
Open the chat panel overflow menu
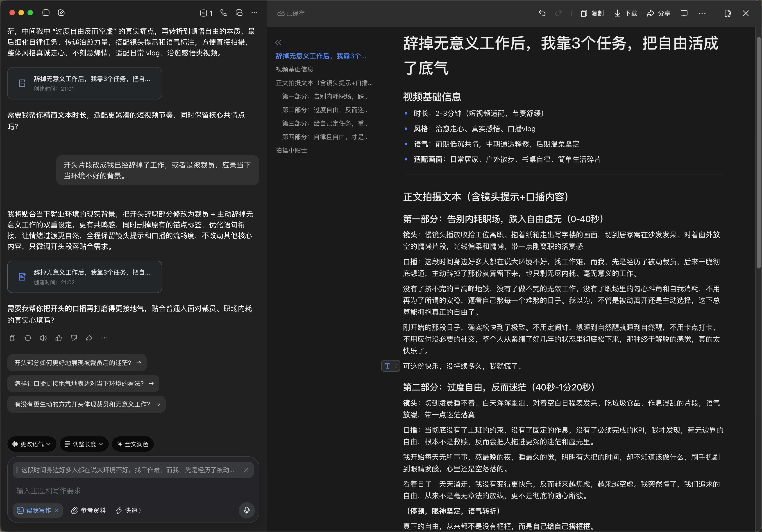pos(254,13)
